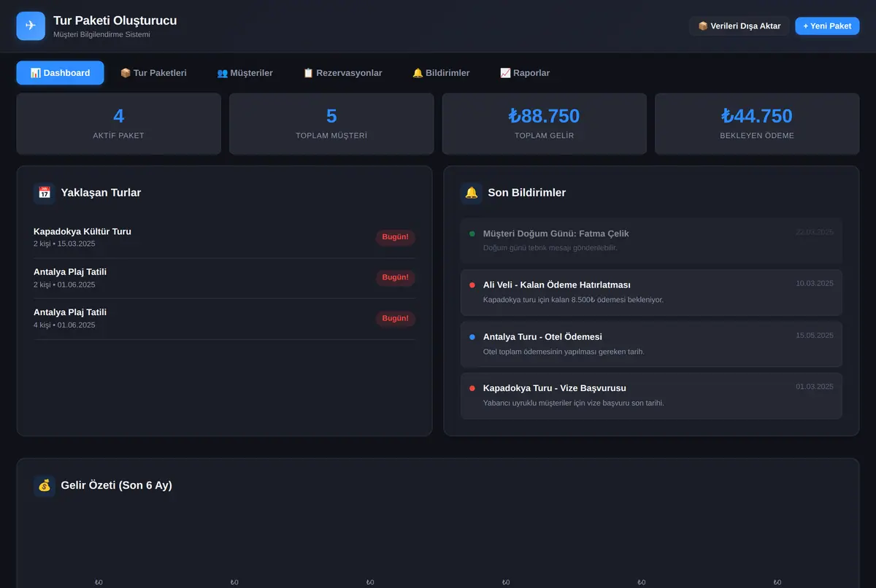
Task: Switch to the Tur Paketleri tab
Action: (153, 73)
